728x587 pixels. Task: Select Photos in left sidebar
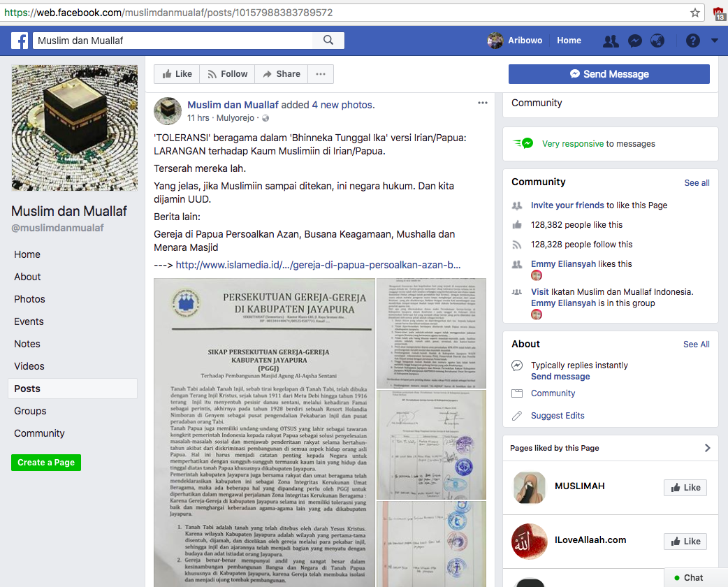click(x=30, y=299)
